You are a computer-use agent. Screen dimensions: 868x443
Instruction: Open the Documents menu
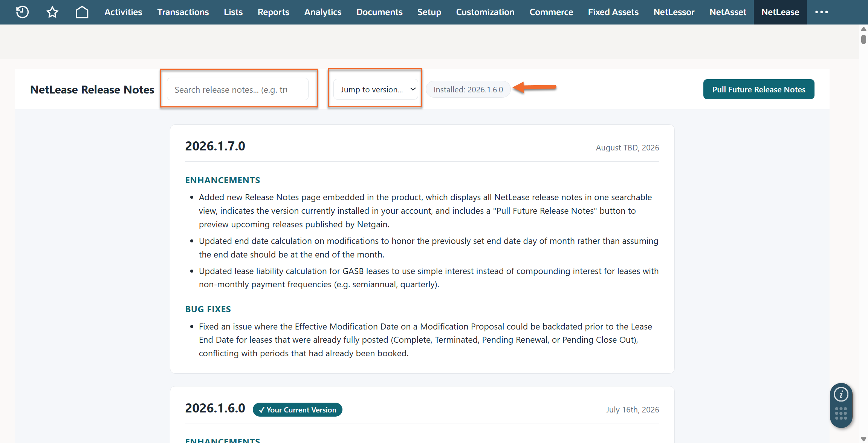coord(379,12)
